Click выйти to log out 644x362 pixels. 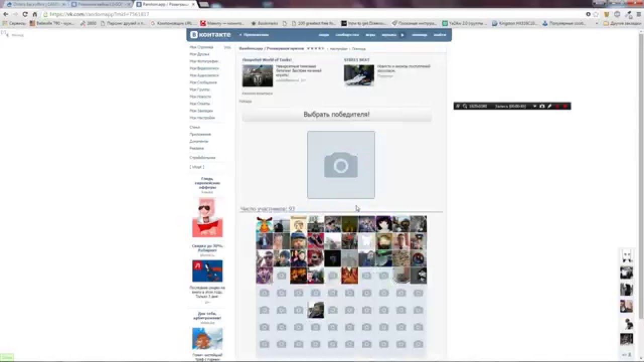(440, 35)
